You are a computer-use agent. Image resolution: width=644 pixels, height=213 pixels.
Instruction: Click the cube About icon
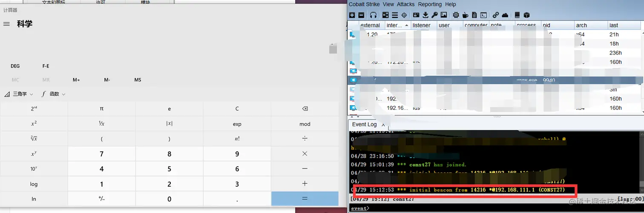point(526,15)
